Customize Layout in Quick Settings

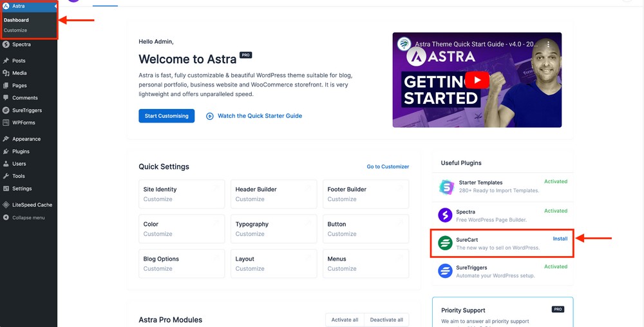(x=250, y=268)
